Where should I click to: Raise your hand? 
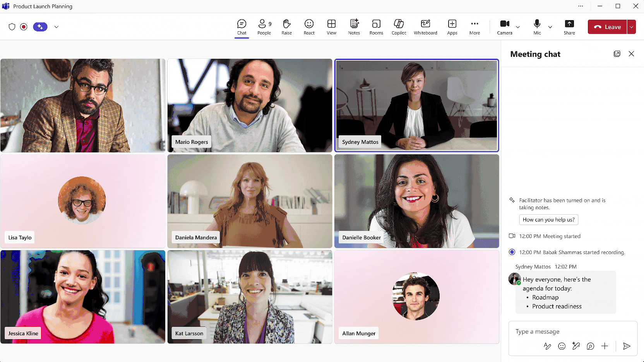(x=286, y=27)
